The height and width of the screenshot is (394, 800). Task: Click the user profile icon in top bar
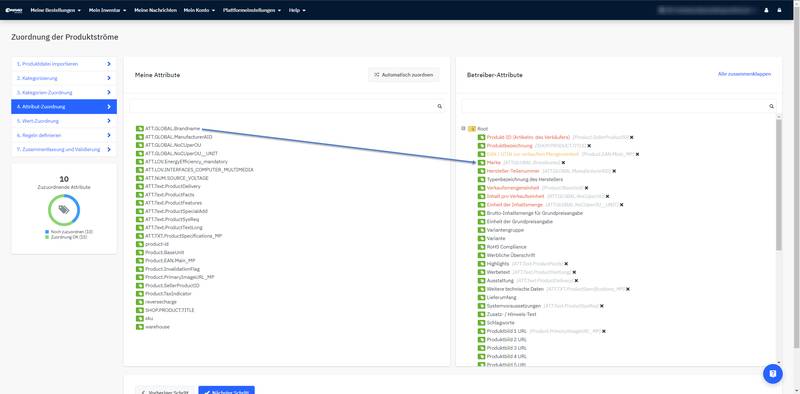pyautogui.click(x=766, y=10)
